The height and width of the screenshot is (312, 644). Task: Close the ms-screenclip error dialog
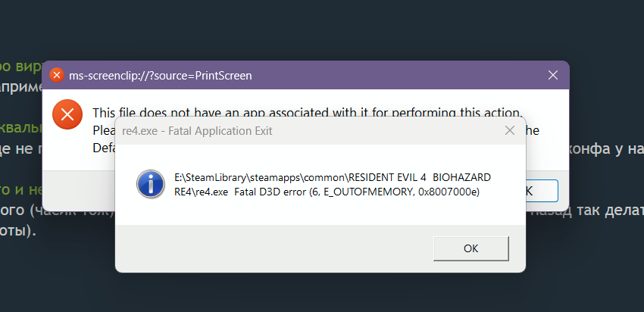pos(553,75)
